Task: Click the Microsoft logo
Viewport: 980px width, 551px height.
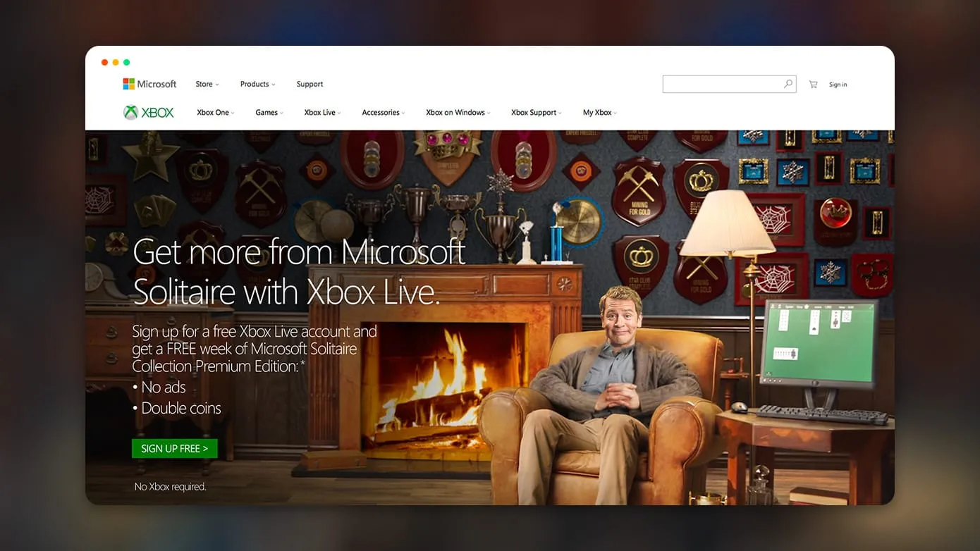Action: [149, 84]
